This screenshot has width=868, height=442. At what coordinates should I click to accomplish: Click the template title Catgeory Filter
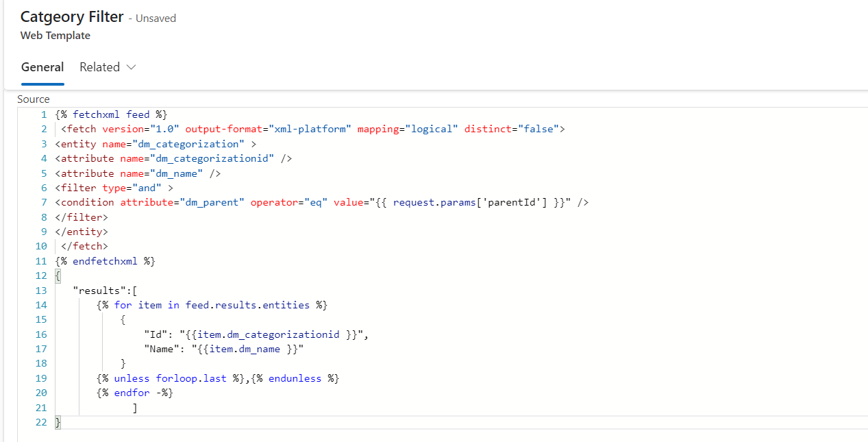(x=71, y=16)
